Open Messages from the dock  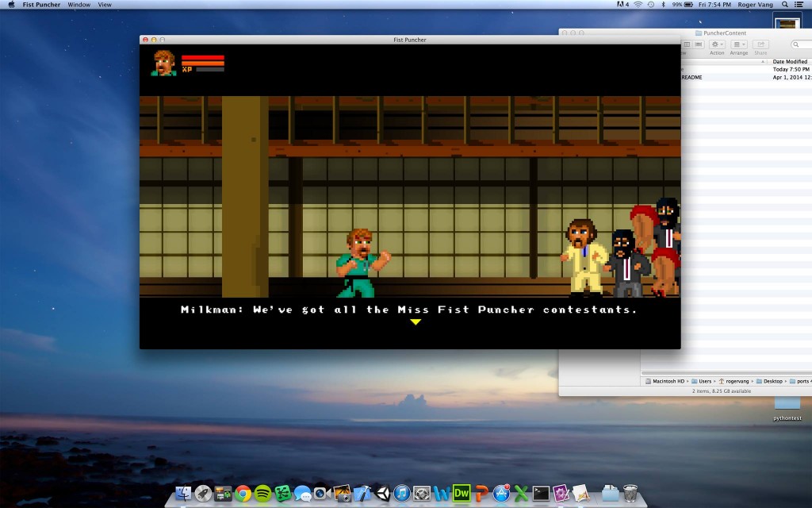click(x=302, y=493)
